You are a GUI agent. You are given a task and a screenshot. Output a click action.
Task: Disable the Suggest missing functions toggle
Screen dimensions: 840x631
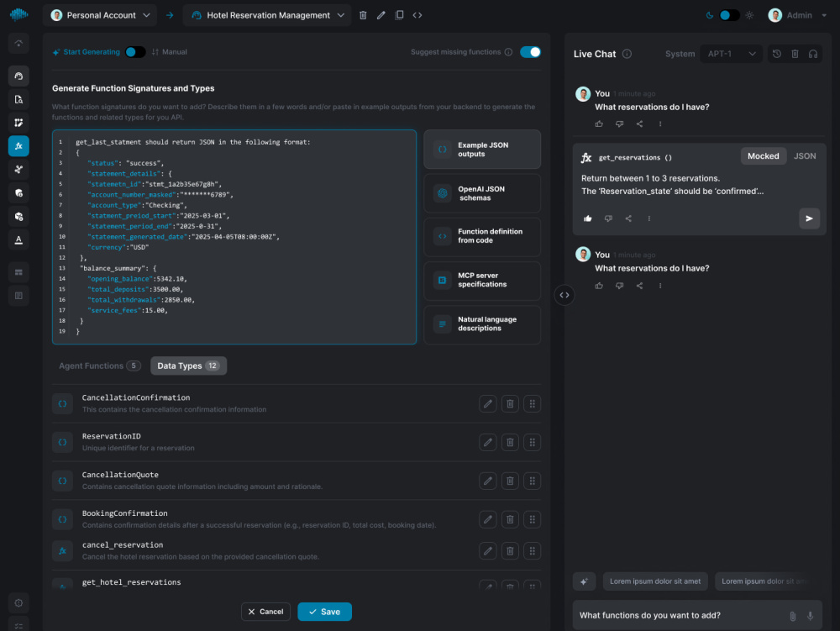pos(530,52)
